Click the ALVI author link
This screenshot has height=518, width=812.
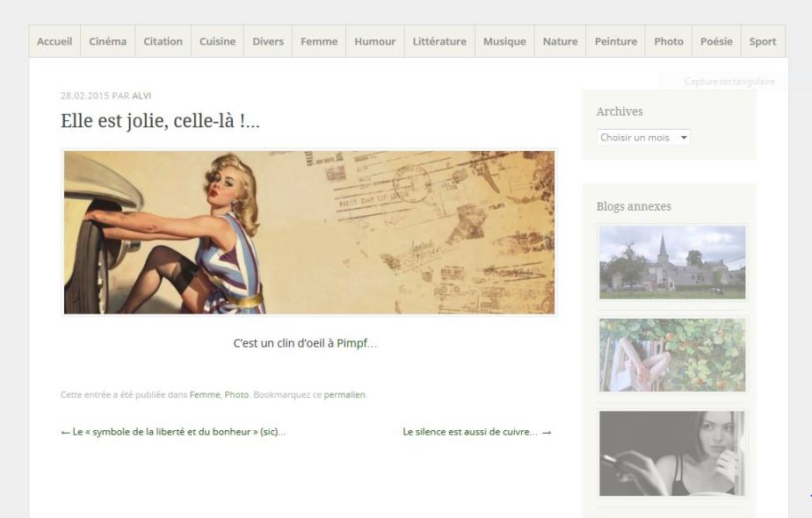[141, 96]
